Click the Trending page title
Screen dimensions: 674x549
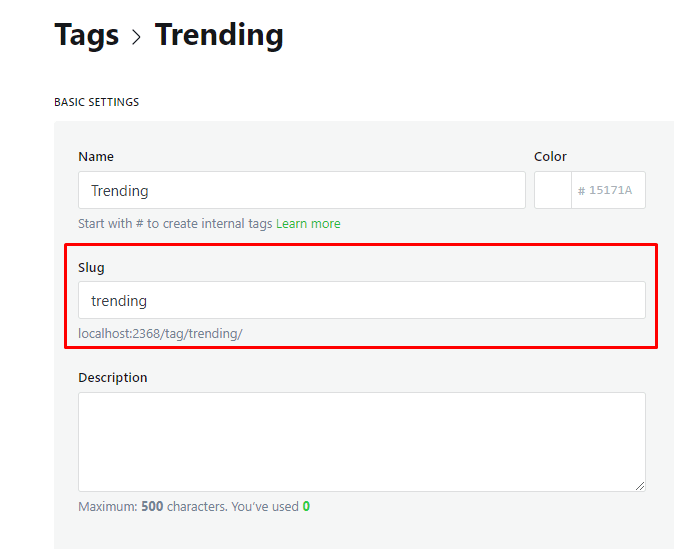click(219, 35)
